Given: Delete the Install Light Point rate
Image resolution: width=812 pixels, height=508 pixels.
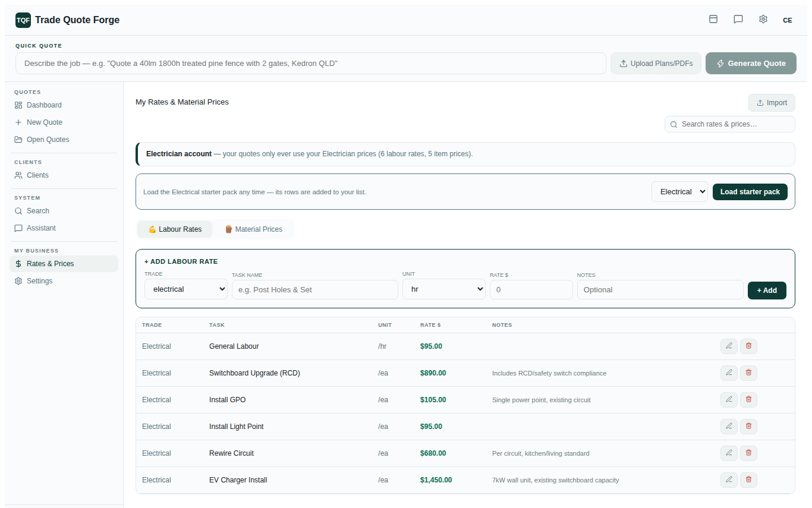Looking at the screenshot, I should [x=748, y=427].
